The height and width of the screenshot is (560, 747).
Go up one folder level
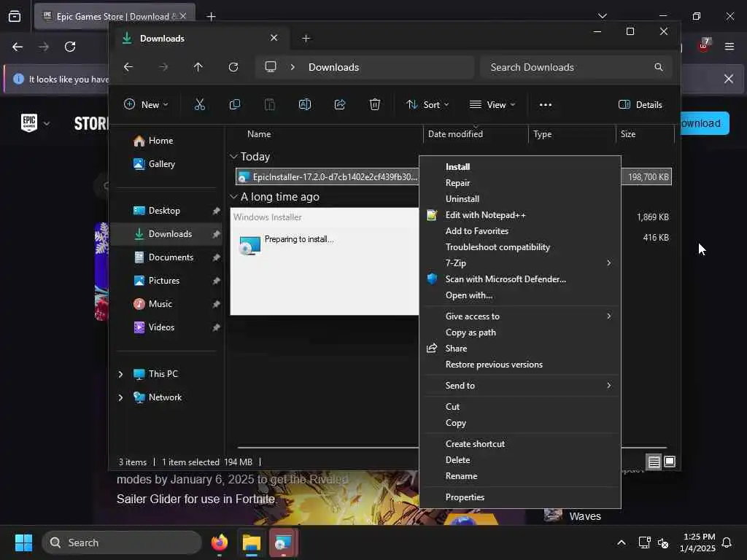point(198,67)
